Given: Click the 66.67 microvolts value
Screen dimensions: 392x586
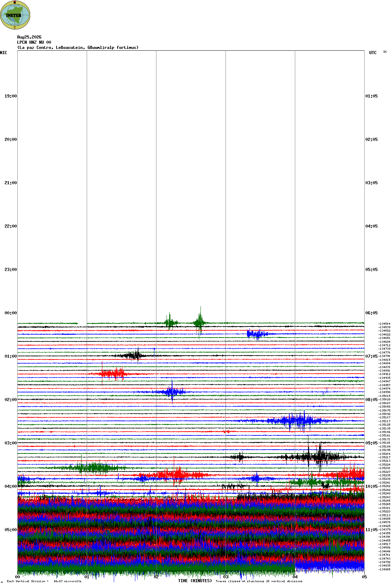Looking at the screenshot, I should [68, 581].
